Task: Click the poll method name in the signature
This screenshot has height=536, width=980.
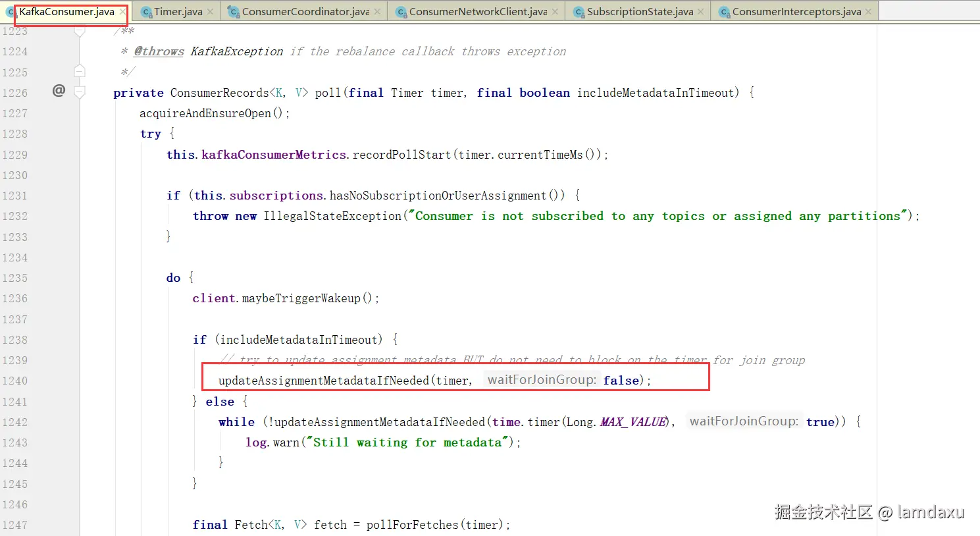Action: click(x=328, y=93)
